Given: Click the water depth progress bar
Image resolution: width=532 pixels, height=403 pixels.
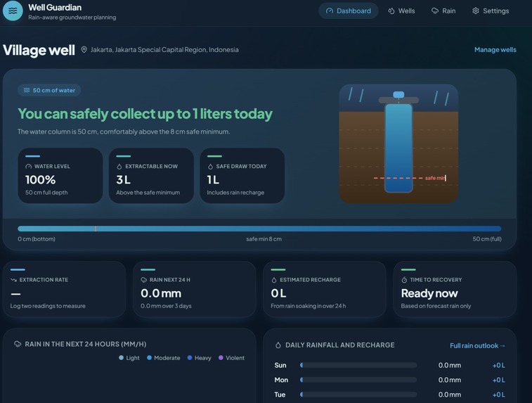Looking at the screenshot, I should click(x=259, y=229).
